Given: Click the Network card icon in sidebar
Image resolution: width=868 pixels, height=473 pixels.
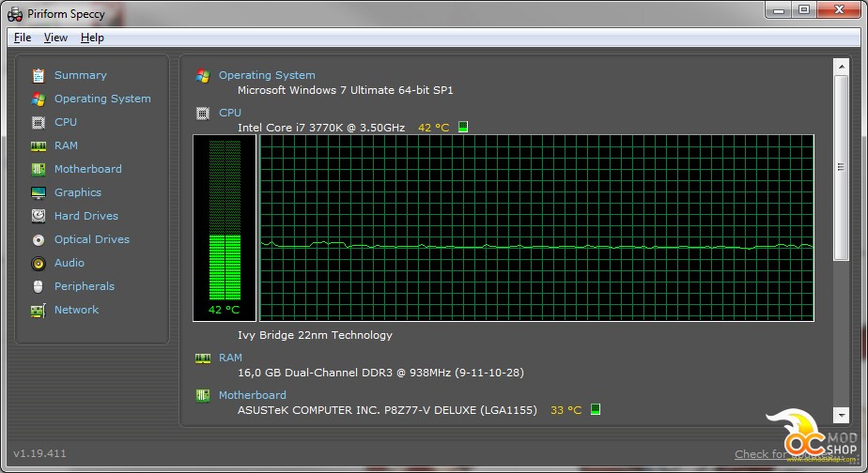Looking at the screenshot, I should (39, 311).
